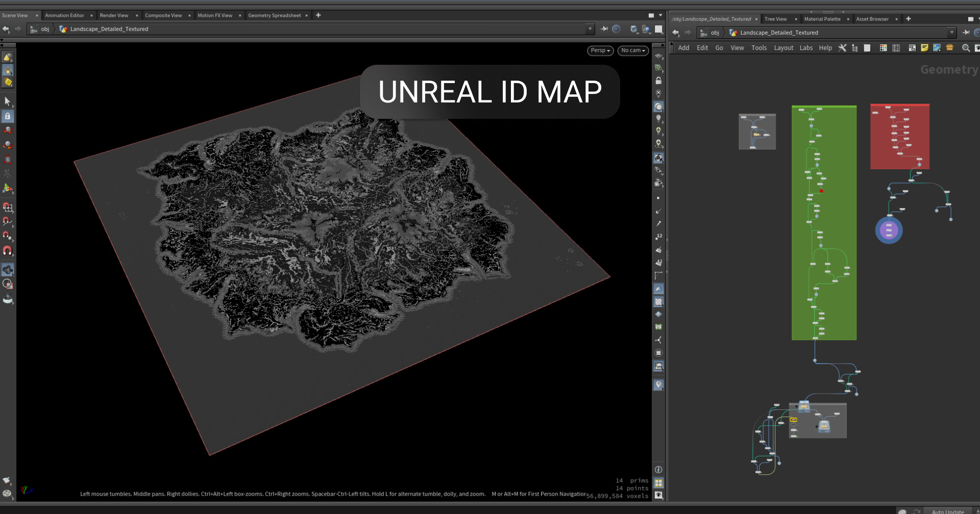Expand the obj path dropdown arrow
Viewport: 980px width, 514px height.
tap(591, 29)
